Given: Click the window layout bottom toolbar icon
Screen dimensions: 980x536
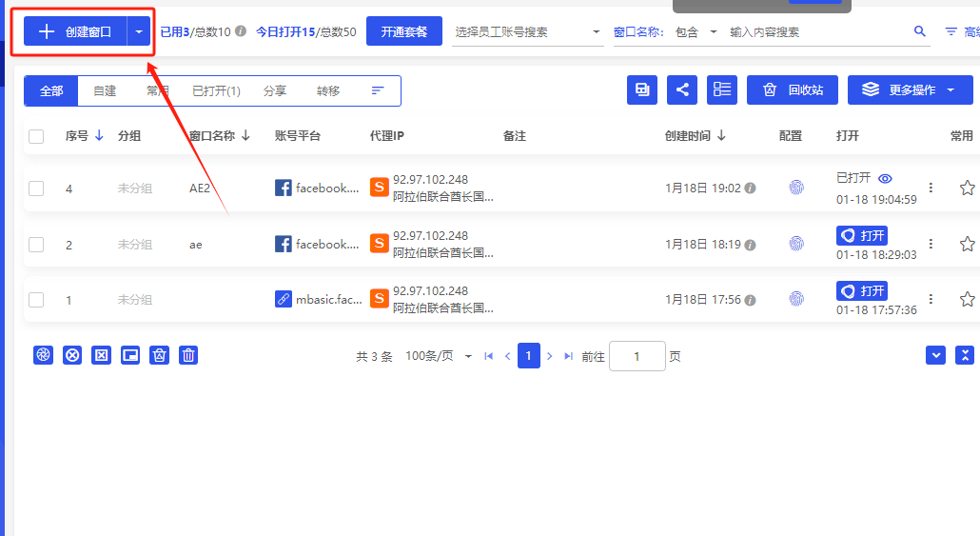Looking at the screenshot, I should pos(130,355).
